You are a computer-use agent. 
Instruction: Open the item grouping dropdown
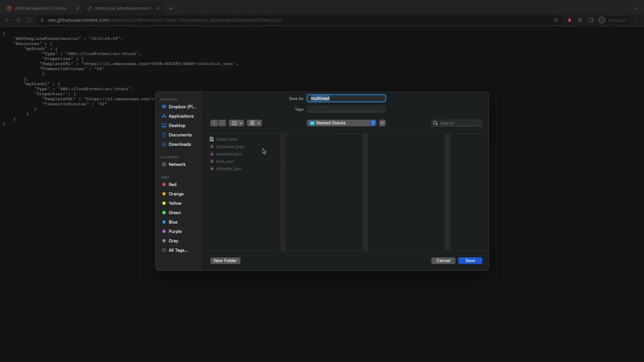point(254,123)
